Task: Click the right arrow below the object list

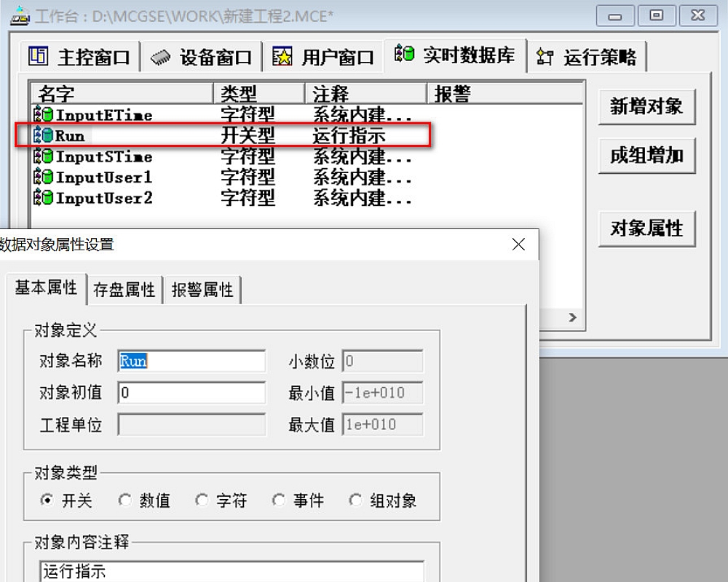Action: click(572, 317)
